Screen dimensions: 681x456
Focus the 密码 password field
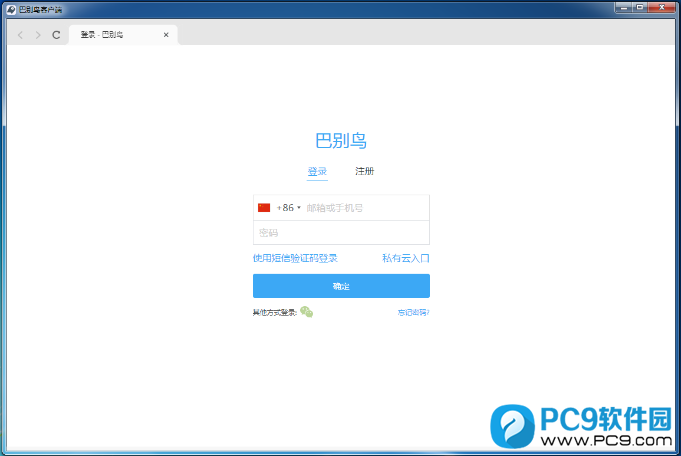[341, 233]
